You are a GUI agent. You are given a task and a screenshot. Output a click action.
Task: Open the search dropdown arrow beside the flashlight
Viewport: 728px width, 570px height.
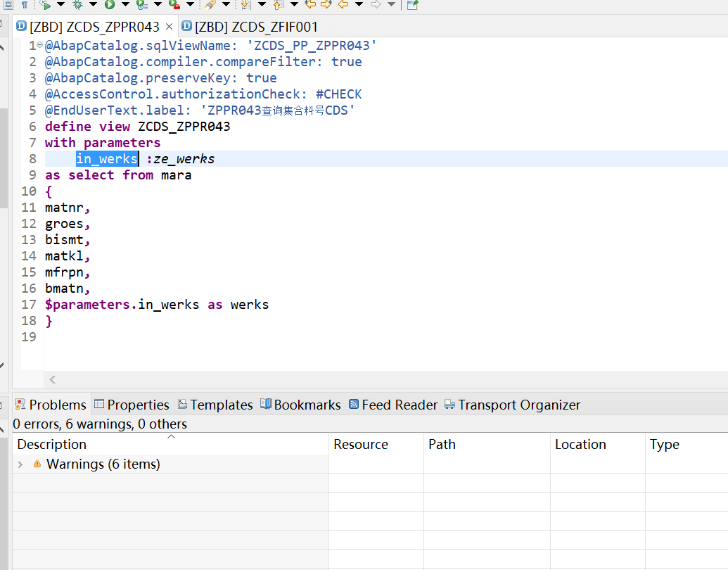pyautogui.click(x=226, y=5)
